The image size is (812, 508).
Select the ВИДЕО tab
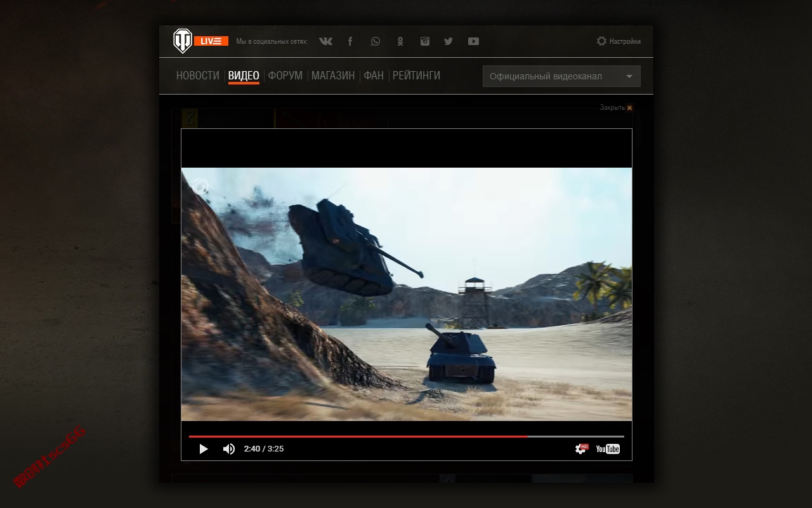244,76
